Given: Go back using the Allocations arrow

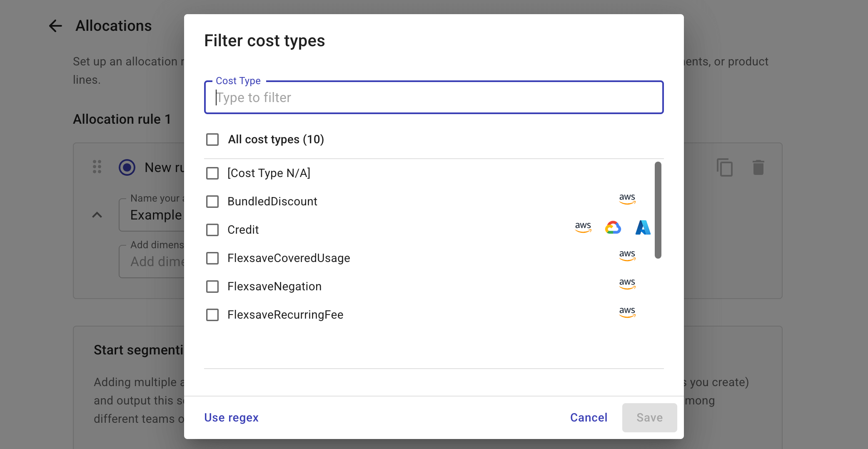Looking at the screenshot, I should pos(55,26).
